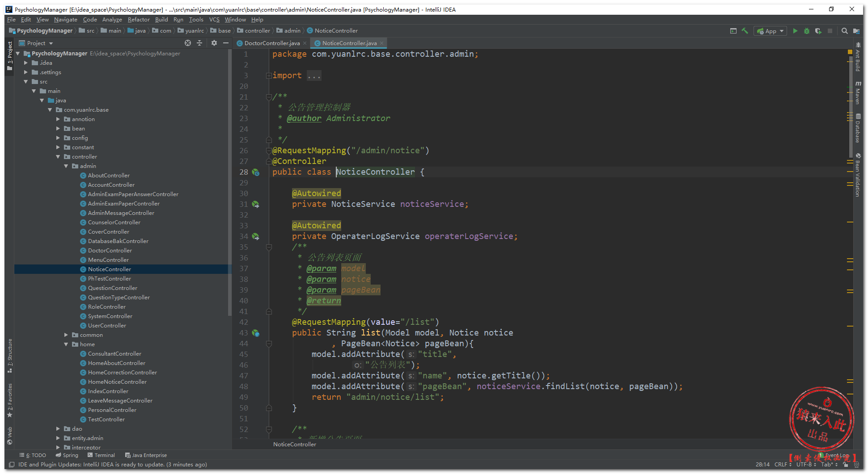This screenshot has width=868, height=474.
Task: Open the Project Structure icon in toolbar
Action: [x=856, y=31]
